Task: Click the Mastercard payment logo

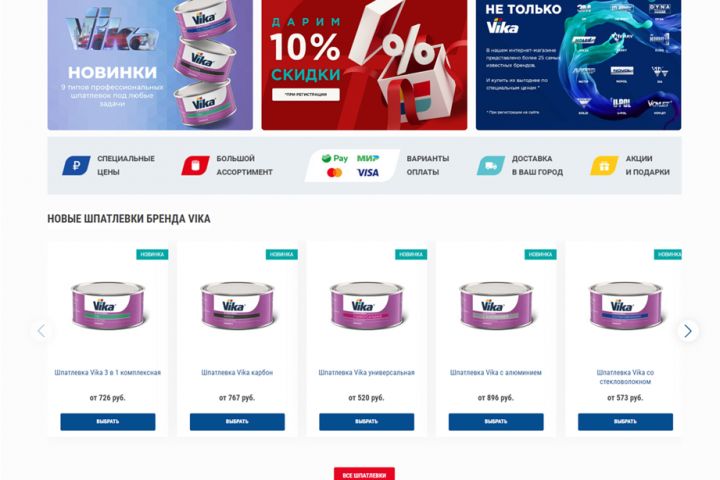Action: tap(334, 173)
